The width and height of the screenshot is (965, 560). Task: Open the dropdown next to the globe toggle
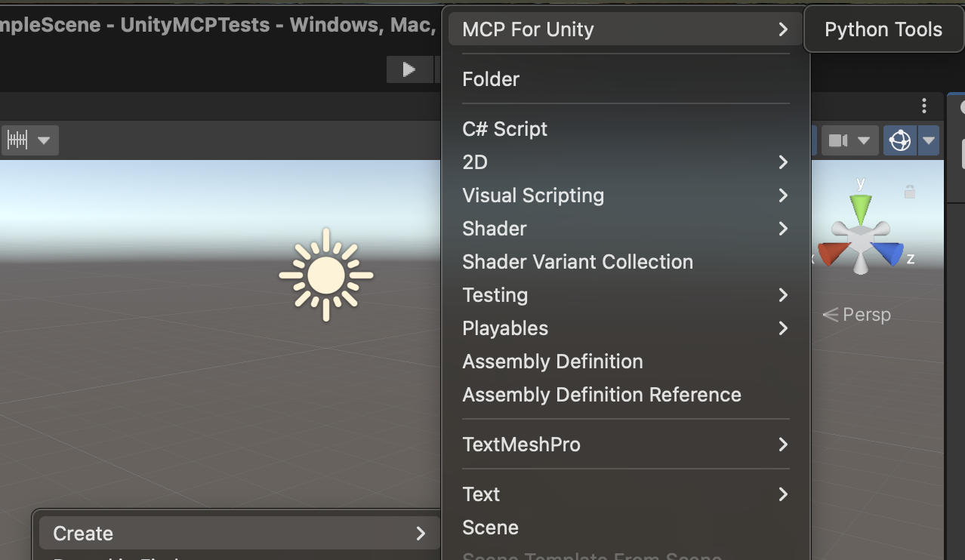click(x=928, y=140)
